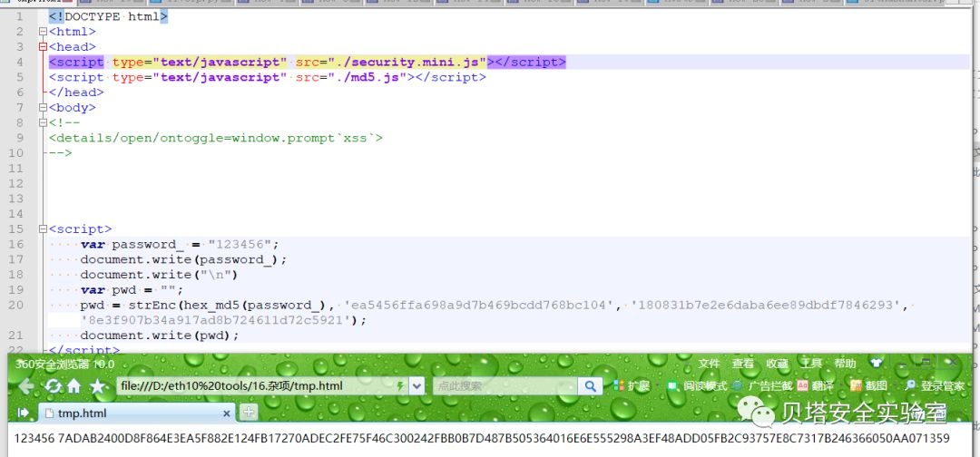Open the 扩展 extensions button

[x=632, y=386]
